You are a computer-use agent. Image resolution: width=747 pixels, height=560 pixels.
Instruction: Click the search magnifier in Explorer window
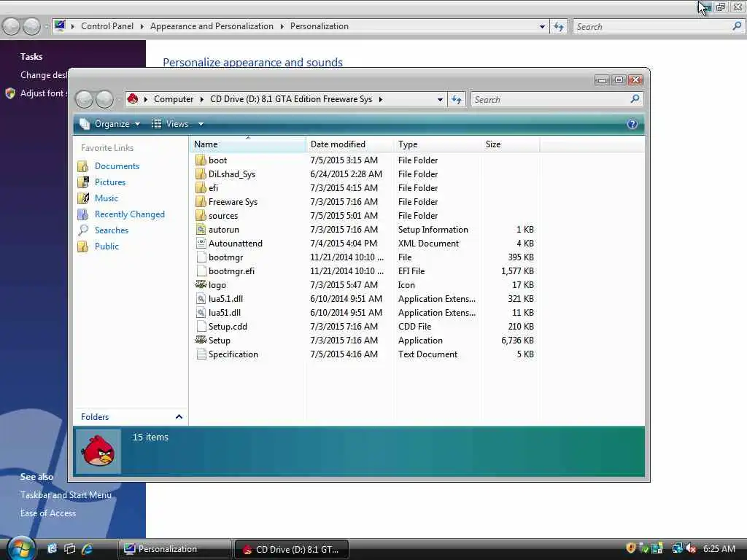click(x=635, y=98)
